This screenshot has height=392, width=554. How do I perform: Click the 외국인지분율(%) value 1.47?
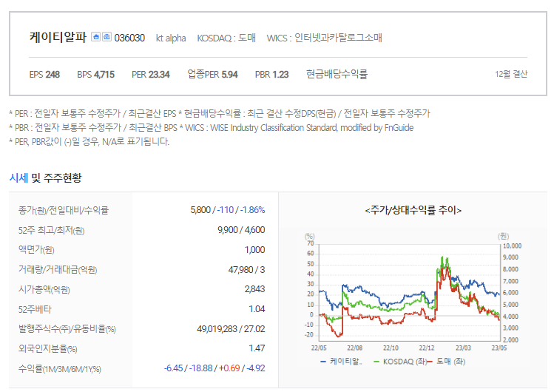point(257,348)
